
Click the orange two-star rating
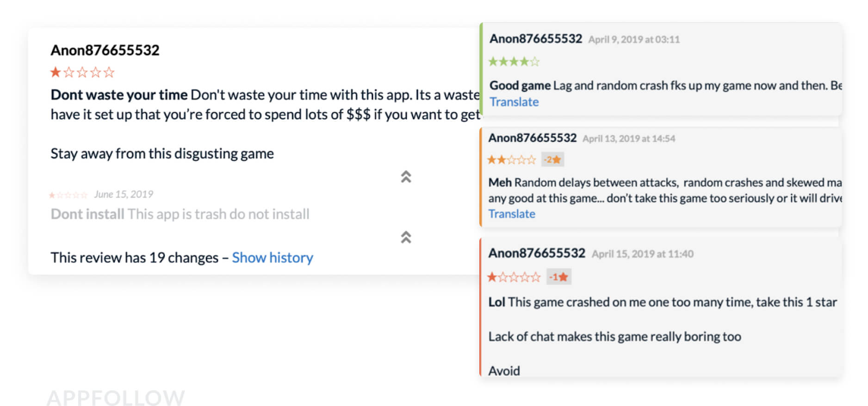coord(512,160)
